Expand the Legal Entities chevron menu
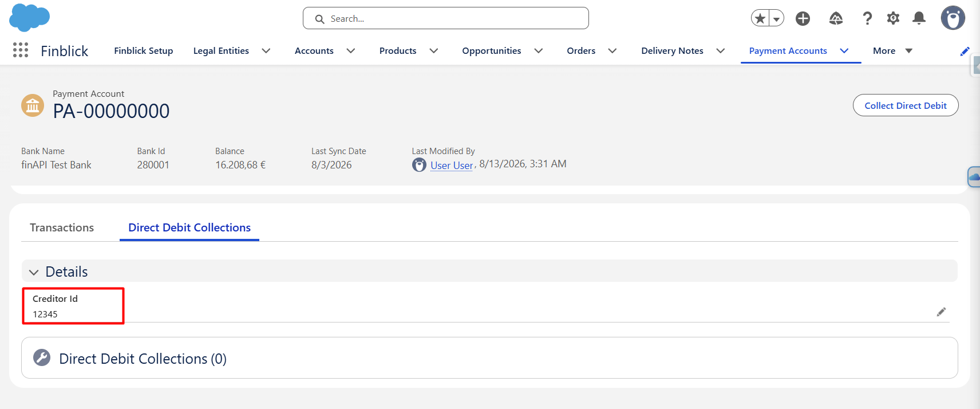This screenshot has height=409, width=980. tap(266, 51)
